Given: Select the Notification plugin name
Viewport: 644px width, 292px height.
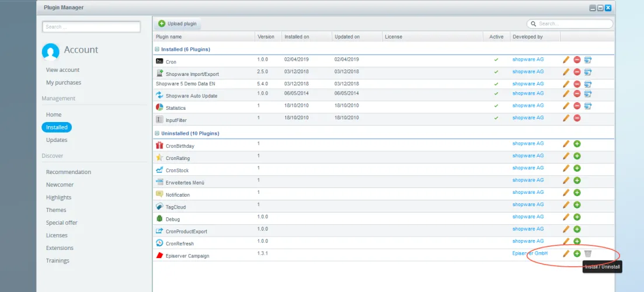Looking at the screenshot, I should (178, 195).
